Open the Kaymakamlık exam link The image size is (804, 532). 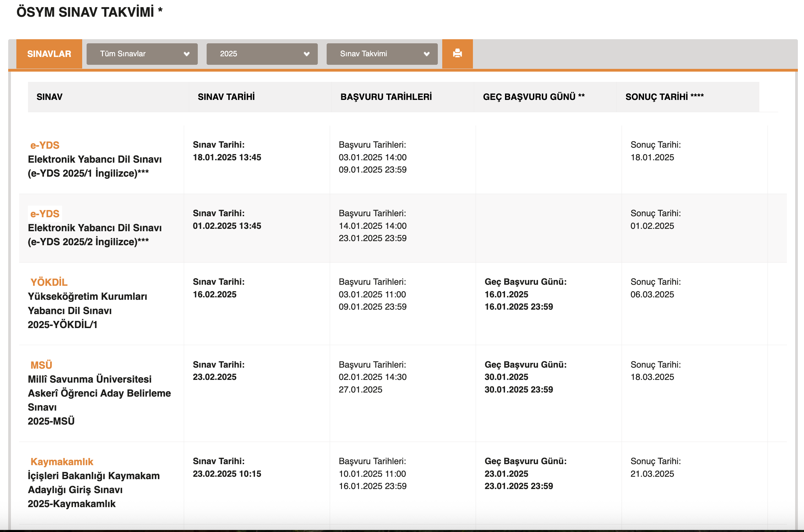click(x=62, y=462)
